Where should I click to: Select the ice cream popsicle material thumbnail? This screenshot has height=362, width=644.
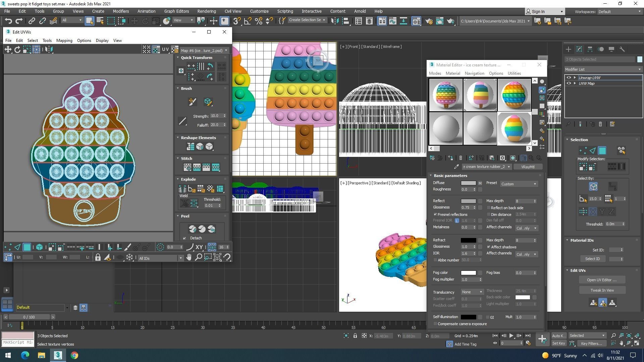[x=480, y=95]
